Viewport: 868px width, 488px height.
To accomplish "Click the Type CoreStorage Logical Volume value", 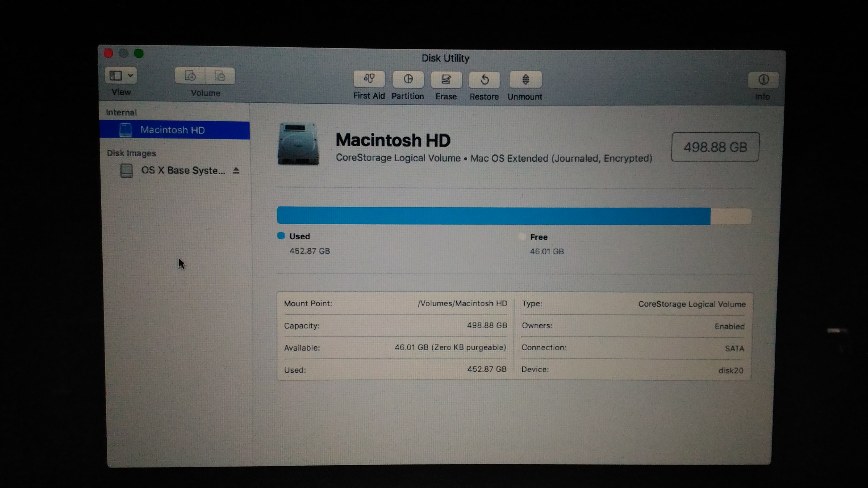I will point(692,304).
